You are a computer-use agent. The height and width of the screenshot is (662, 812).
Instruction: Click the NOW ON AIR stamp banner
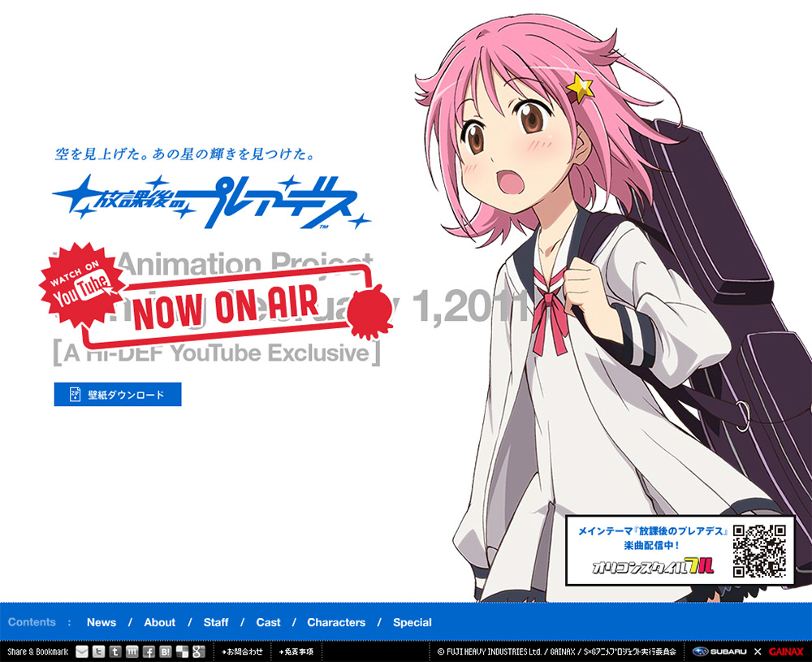click(228, 305)
